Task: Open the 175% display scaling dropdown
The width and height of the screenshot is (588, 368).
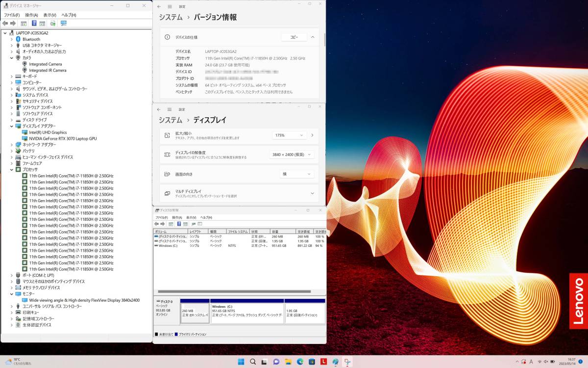Action: pos(289,135)
